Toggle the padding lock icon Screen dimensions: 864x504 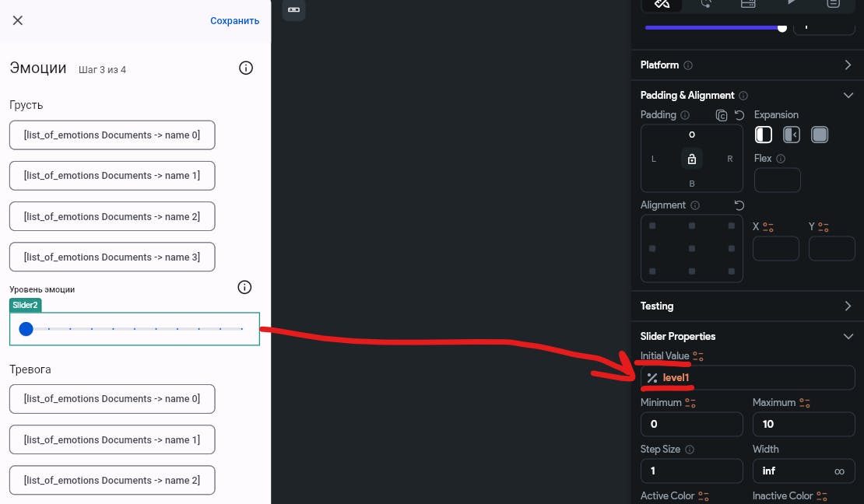pos(691,159)
